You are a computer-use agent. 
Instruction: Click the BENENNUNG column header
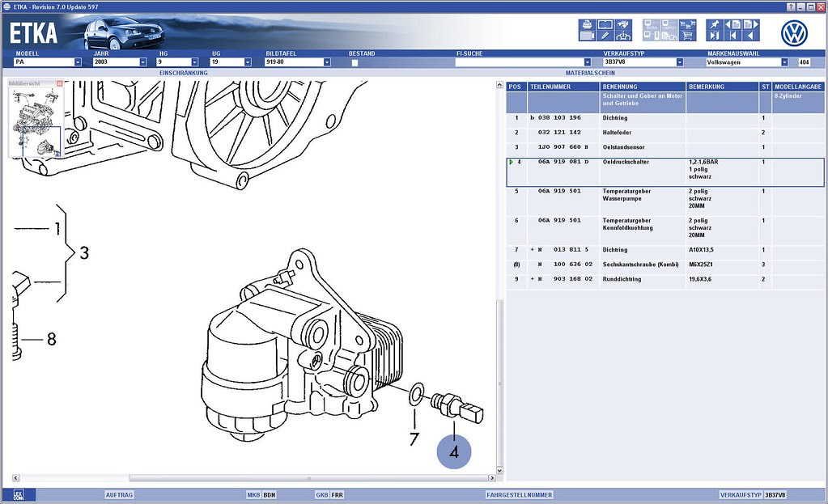click(x=643, y=87)
